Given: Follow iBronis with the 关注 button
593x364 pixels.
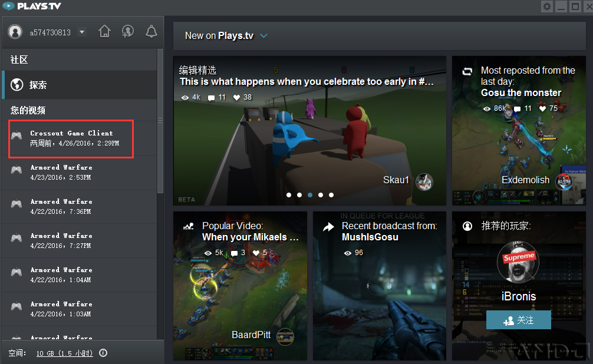Looking at the screenshot, I should click(519, 320).
